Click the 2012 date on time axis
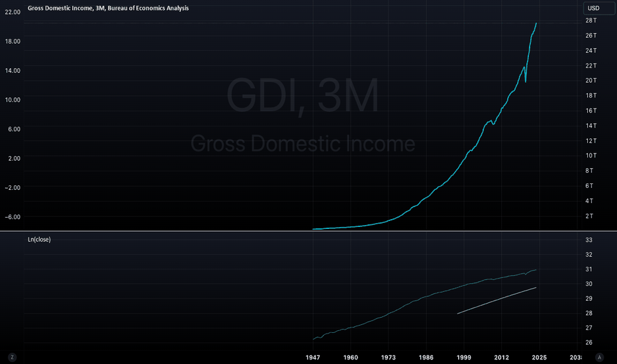Viewport: 617px width, 364px height. (x=501, y=357)
